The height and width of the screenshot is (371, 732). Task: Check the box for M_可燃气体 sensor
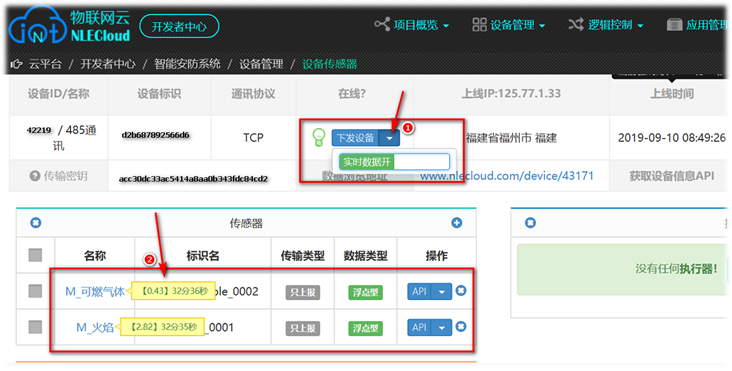[x=35, y=291]
